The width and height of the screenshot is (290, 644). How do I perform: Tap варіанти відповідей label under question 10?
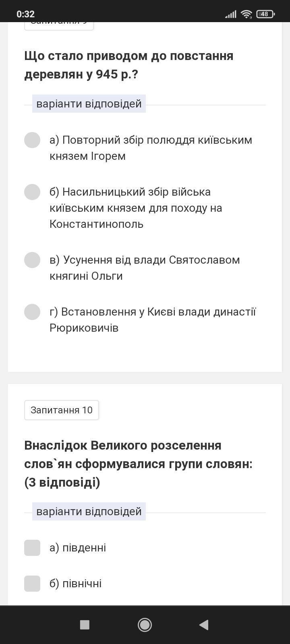[x=89, y=512]
